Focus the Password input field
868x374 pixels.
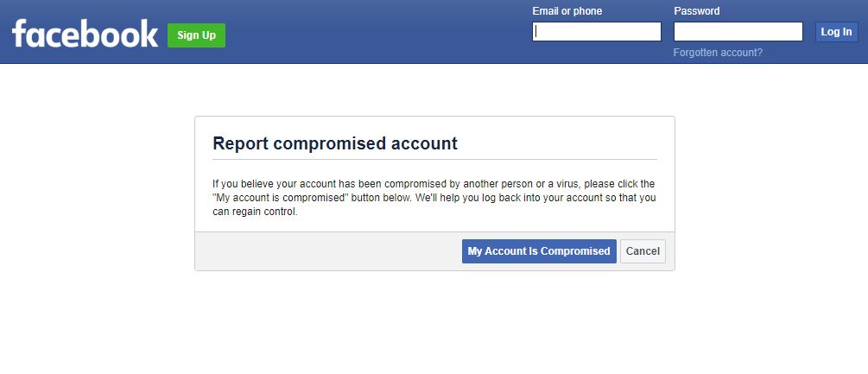(738, 32)
